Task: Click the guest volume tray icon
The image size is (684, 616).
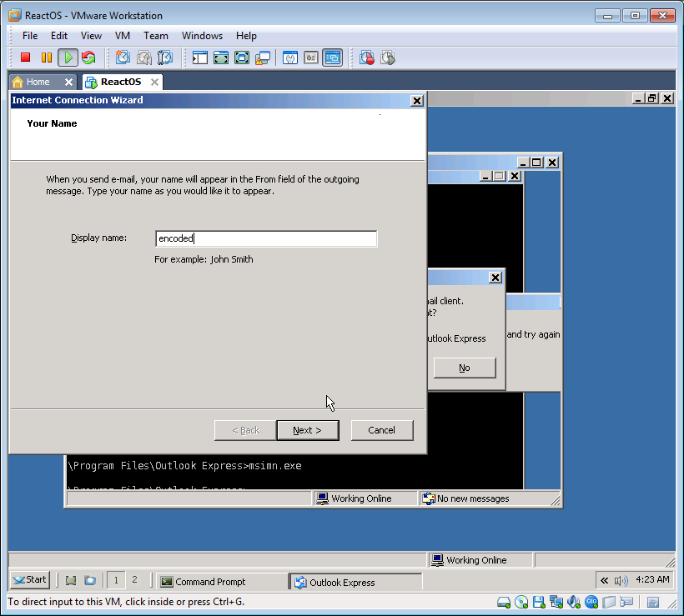Action: tap(621, 580)
